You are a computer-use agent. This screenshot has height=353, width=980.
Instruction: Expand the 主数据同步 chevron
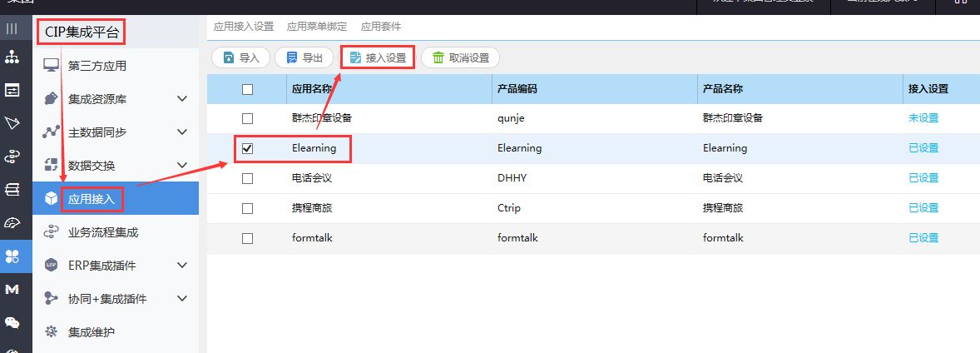(x=182, y=132)
